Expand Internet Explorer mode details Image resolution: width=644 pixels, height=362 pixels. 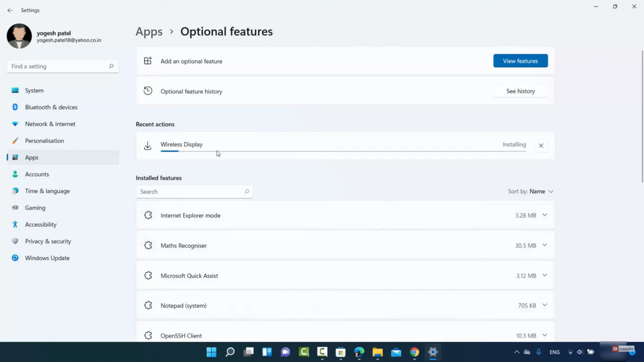coord(545,215)
